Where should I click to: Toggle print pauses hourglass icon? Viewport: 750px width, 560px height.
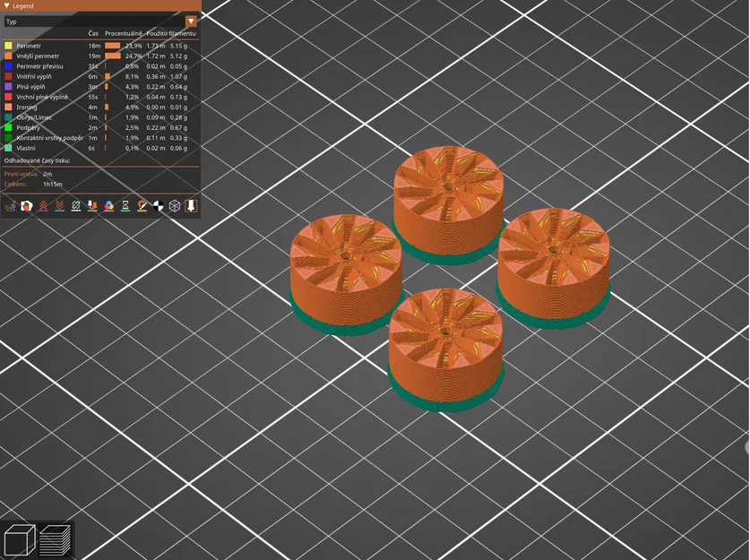pos(125,206)
